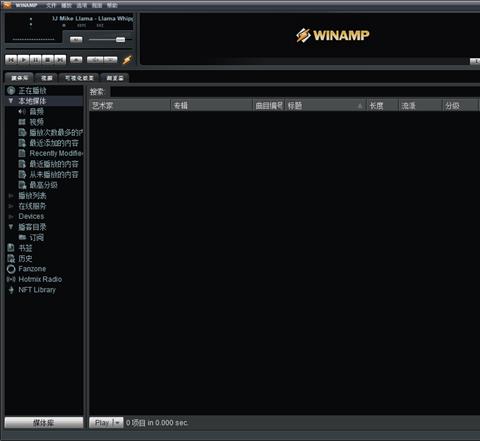The height and width of the screenshot is (441, 480).
Task: Sort by the 标题 column header
Action: pyautogui.click(x=325, y=106)
